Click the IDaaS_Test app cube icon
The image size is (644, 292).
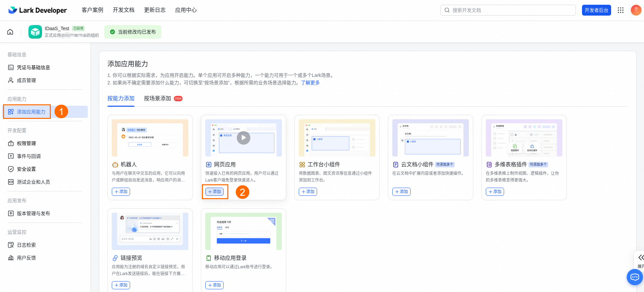pos(35,32)
